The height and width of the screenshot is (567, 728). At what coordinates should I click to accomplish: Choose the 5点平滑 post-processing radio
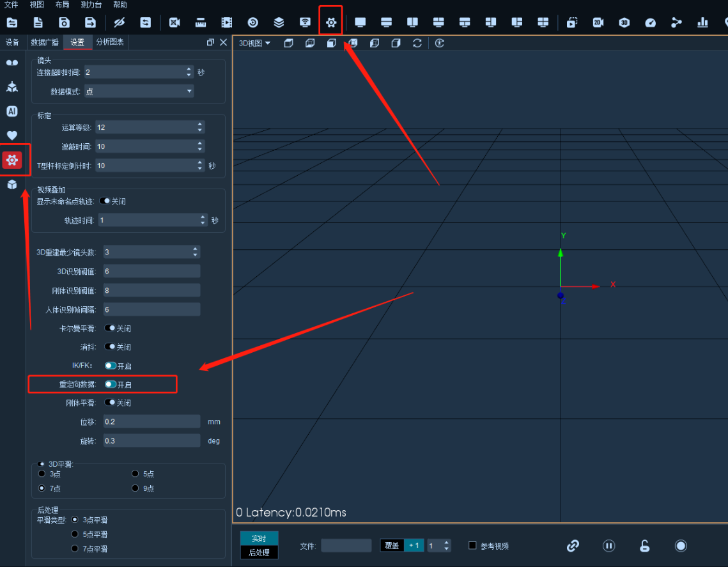[74, 534]
